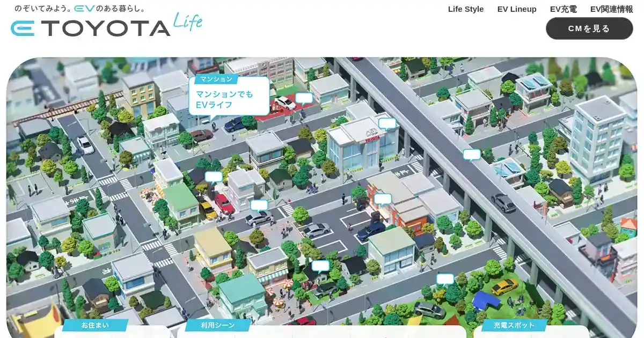Open the 利用シーン tab
This screenshot has width=644, height=338.
(x=217, y=325)
